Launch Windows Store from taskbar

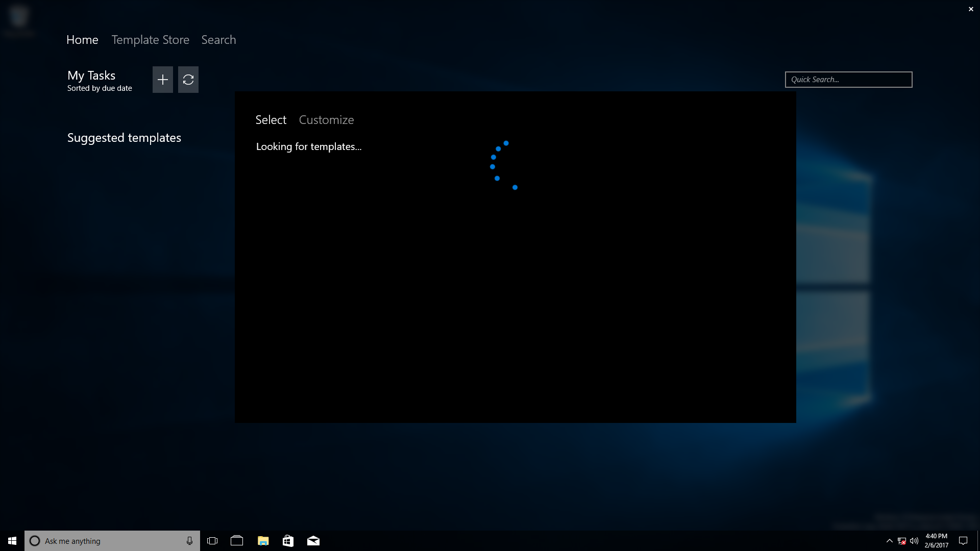(288, 541)
